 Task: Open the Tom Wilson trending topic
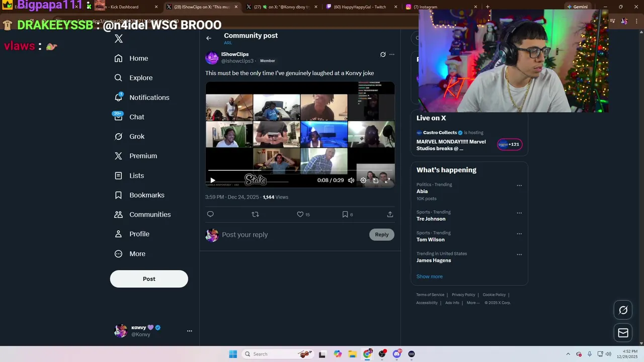coord(430,240)
